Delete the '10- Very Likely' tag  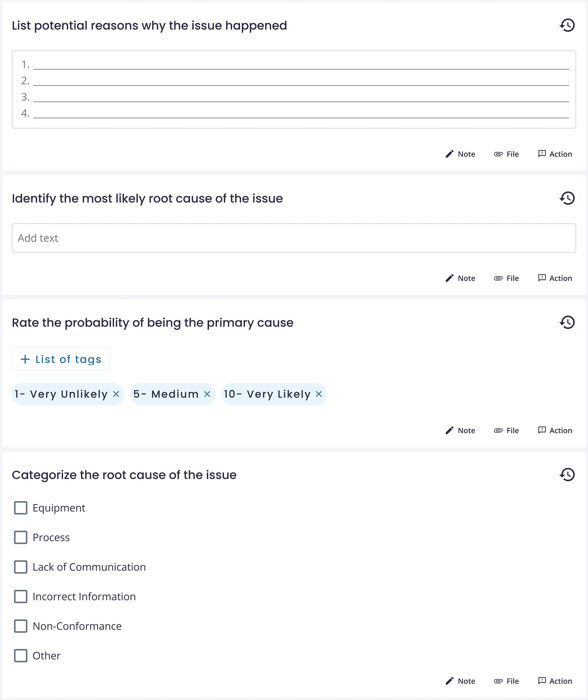click(319, 394)
